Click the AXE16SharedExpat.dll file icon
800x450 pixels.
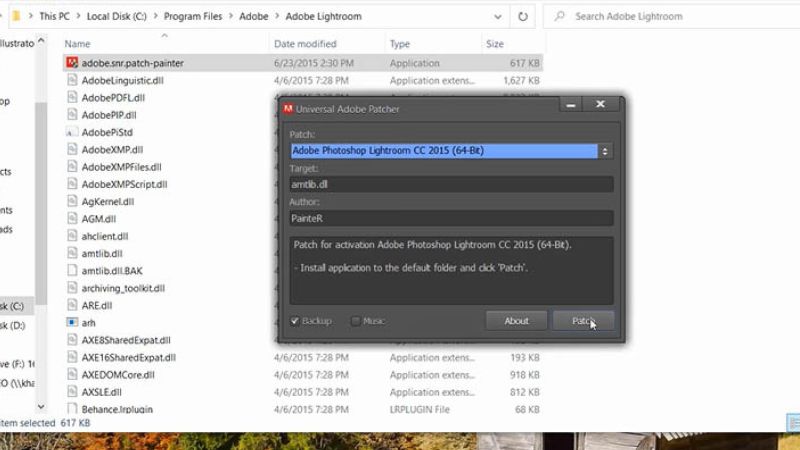point(72,357)
